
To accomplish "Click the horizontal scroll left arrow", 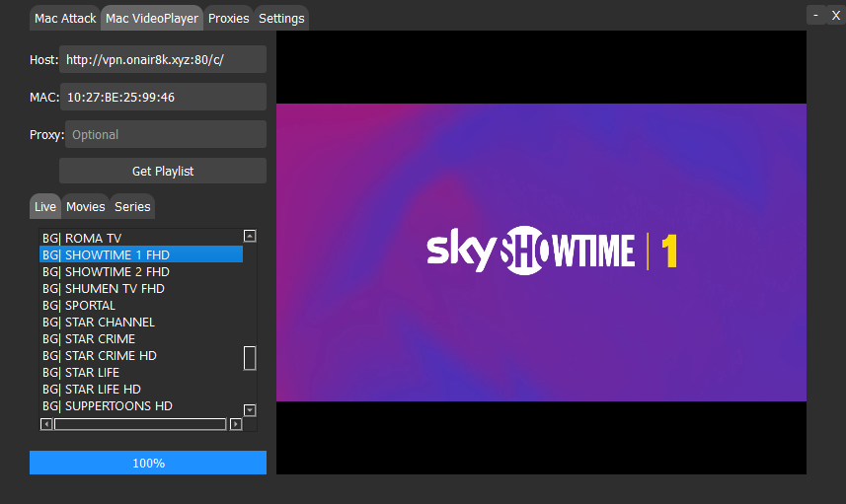I will 46,424.
